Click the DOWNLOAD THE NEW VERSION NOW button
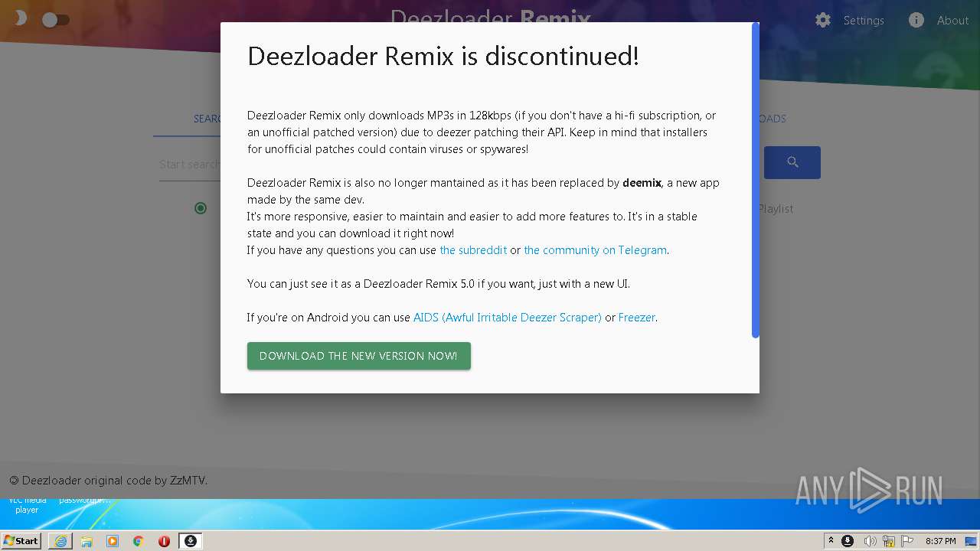980x551 pixels. [x=358, y=356]
